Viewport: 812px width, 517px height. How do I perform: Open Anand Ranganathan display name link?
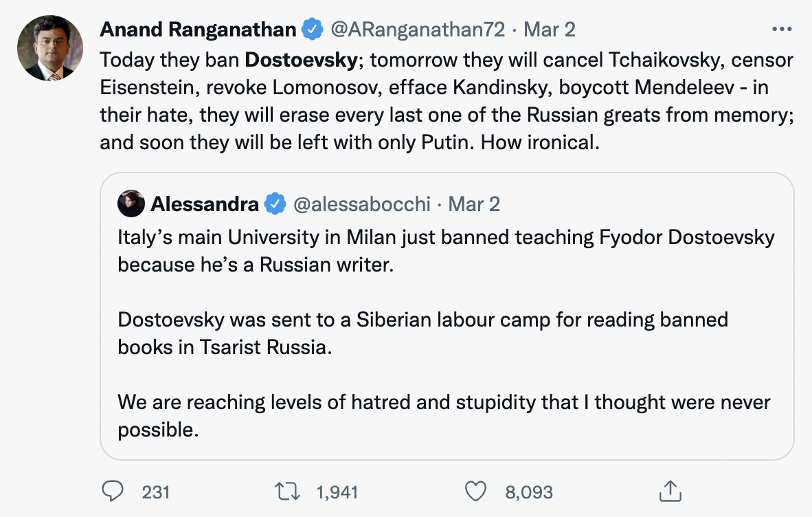click(x=198, y=30)
